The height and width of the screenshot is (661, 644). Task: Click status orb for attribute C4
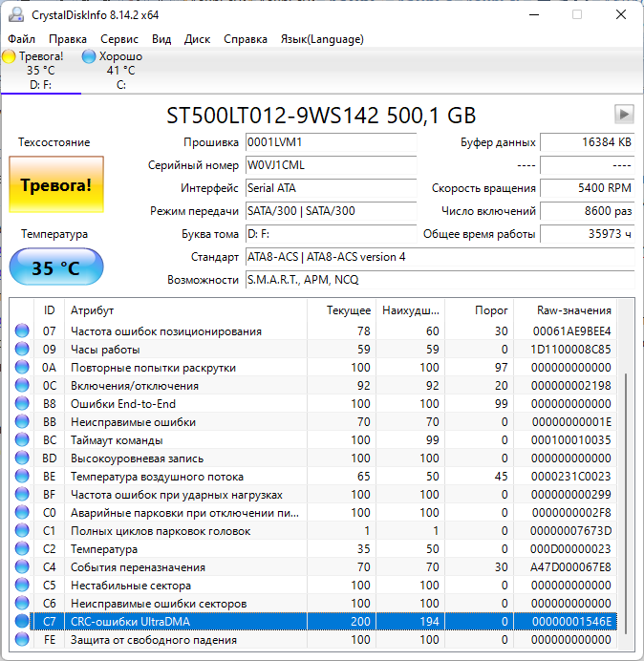tap(22, 566)
